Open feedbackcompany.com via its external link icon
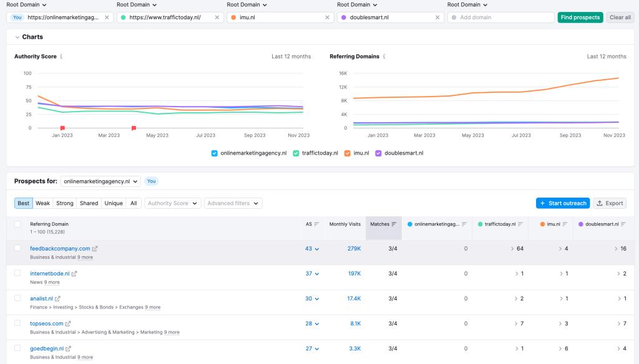This screenshot has height=364, width=639. click(x=95, y=247)
